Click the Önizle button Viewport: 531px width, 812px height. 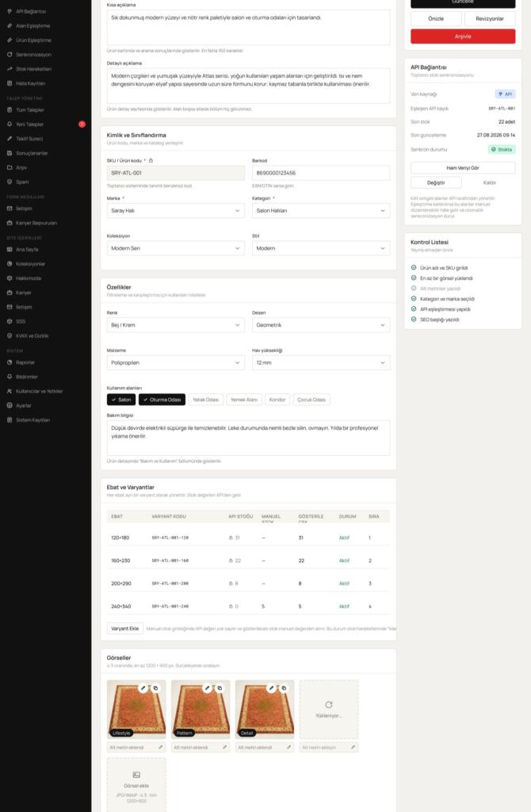coord(436,19)
